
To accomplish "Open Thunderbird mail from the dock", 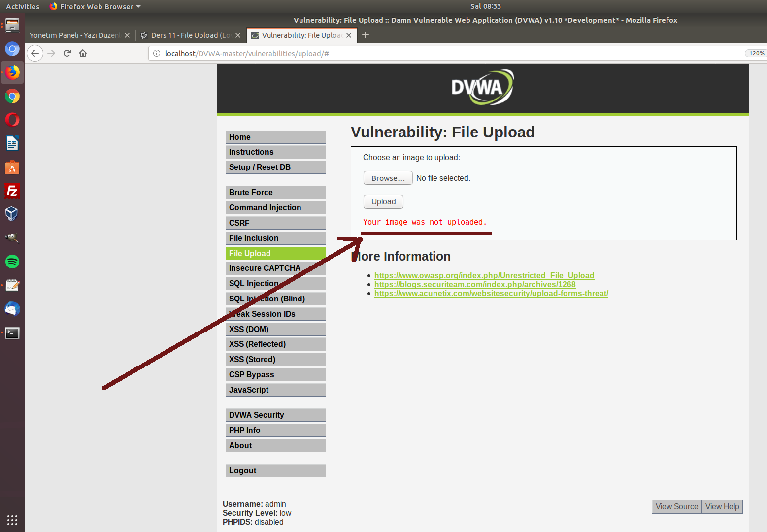I will pos(12,309).
